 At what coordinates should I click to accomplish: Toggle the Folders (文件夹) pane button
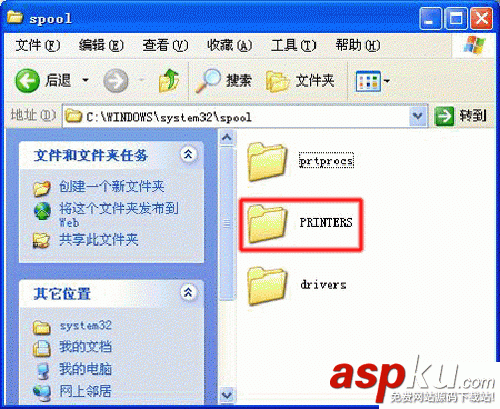tap(300, 81)
